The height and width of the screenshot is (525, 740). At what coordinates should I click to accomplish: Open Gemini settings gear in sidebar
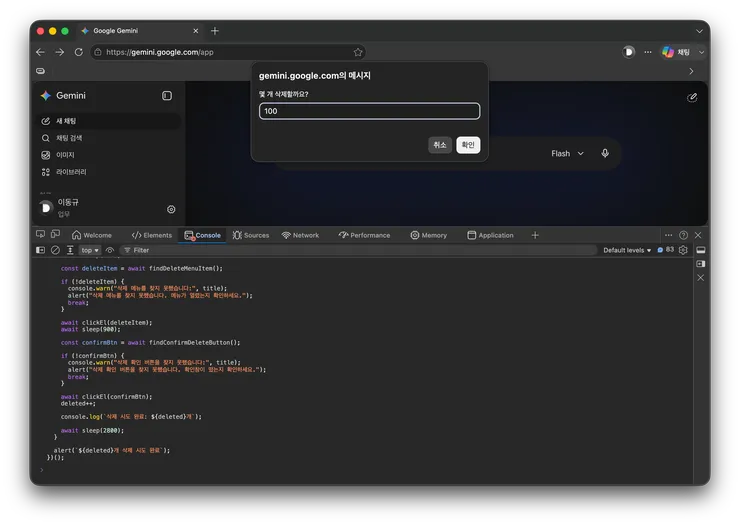(171, 209)
